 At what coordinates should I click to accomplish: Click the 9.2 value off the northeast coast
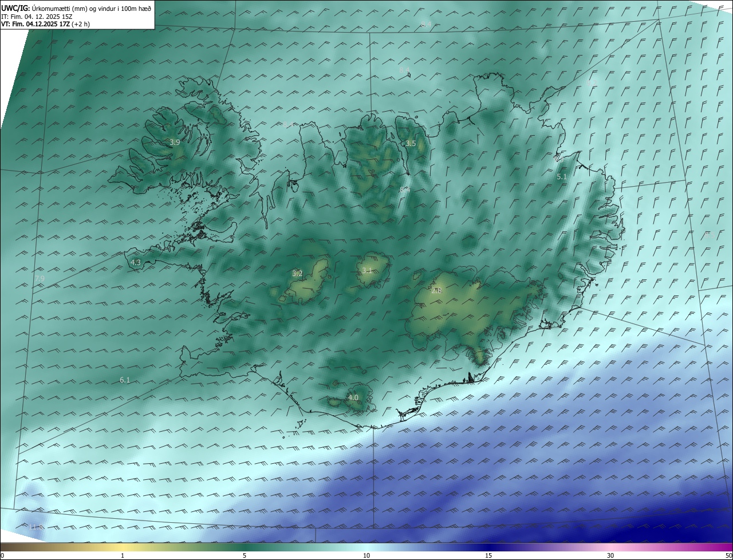pos(592,82)
